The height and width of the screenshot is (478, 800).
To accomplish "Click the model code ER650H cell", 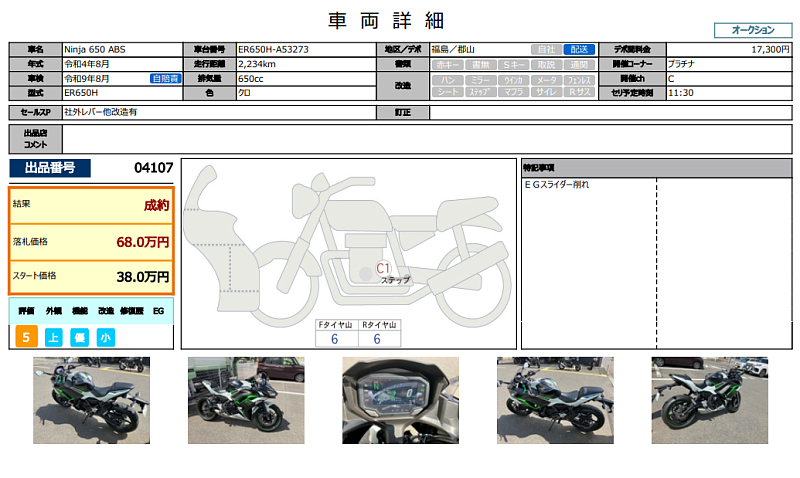I will pyautogui.click(x=122, y=93).
